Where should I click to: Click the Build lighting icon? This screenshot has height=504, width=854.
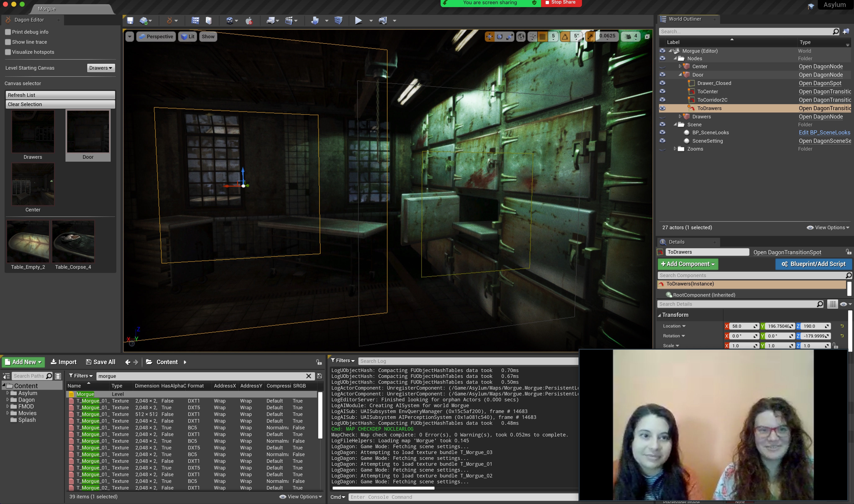pyautogui.click(x=315, y=21)
